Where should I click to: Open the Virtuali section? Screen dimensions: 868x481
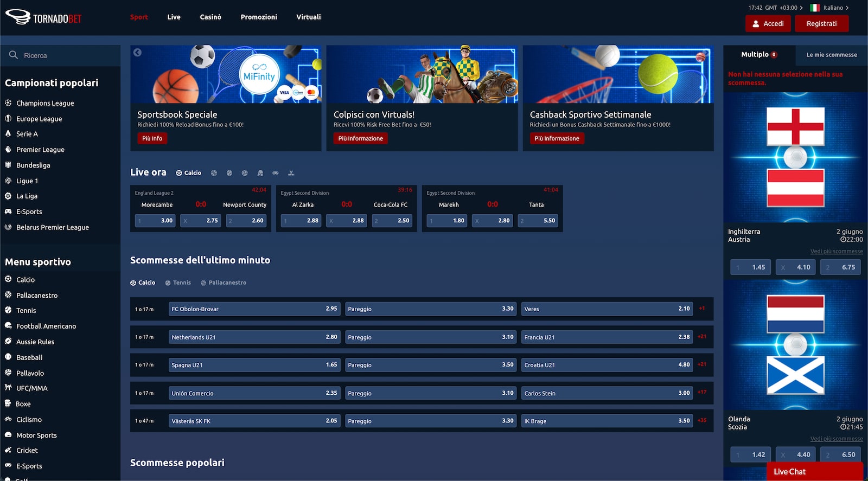coord(309,17)
